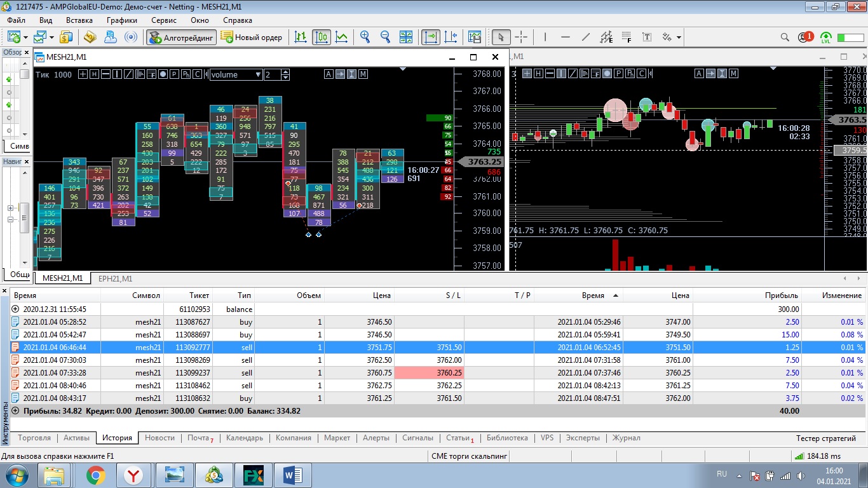Toggle the select cursor mode
Image resolution: width=868 pixels, height=488 pixels.
501,37
